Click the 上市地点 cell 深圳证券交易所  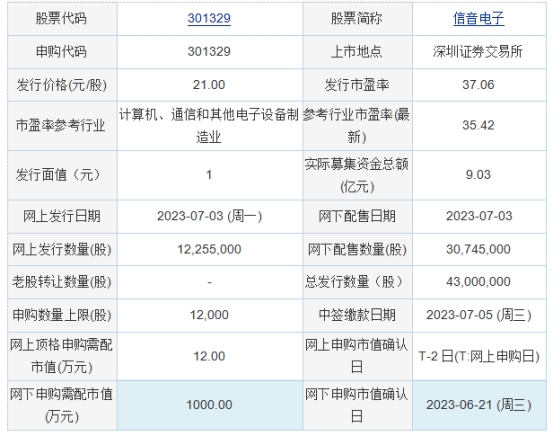coord(478,52)
